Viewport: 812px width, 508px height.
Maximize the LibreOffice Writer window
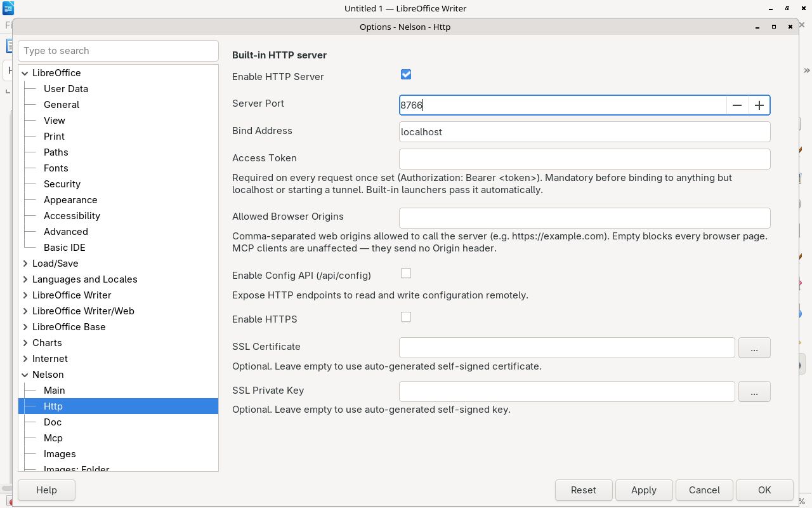pos(787,8)
